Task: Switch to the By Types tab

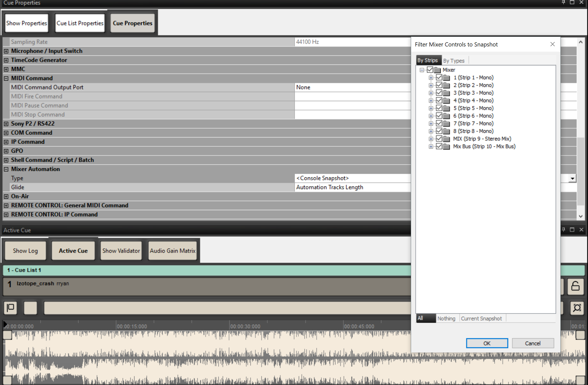Action: [454, 61]
